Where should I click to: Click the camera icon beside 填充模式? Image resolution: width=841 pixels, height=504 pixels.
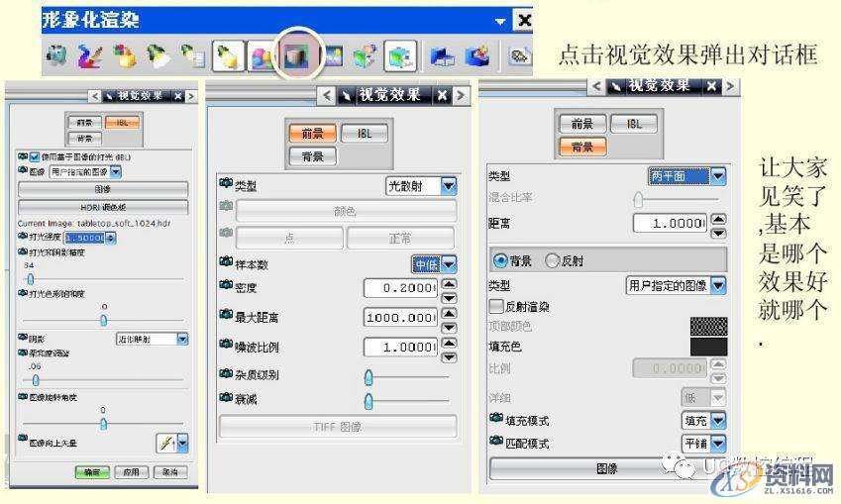coord(496,418)
